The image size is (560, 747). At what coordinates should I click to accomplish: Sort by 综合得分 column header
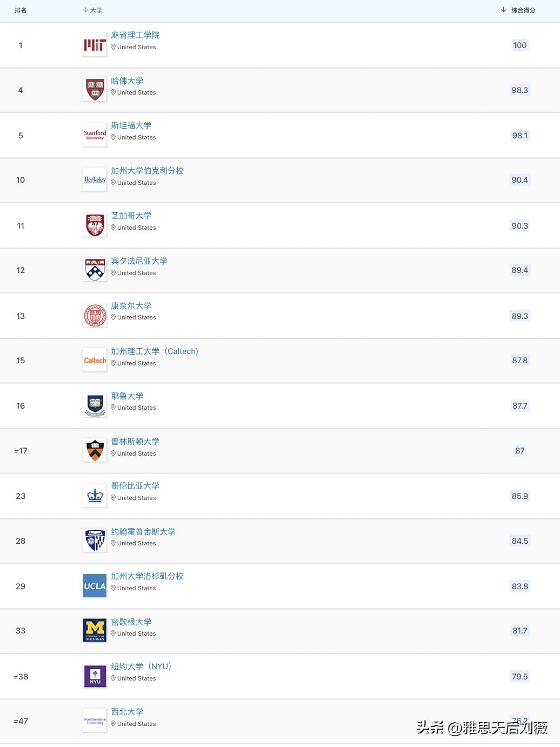tap(522, 10)
